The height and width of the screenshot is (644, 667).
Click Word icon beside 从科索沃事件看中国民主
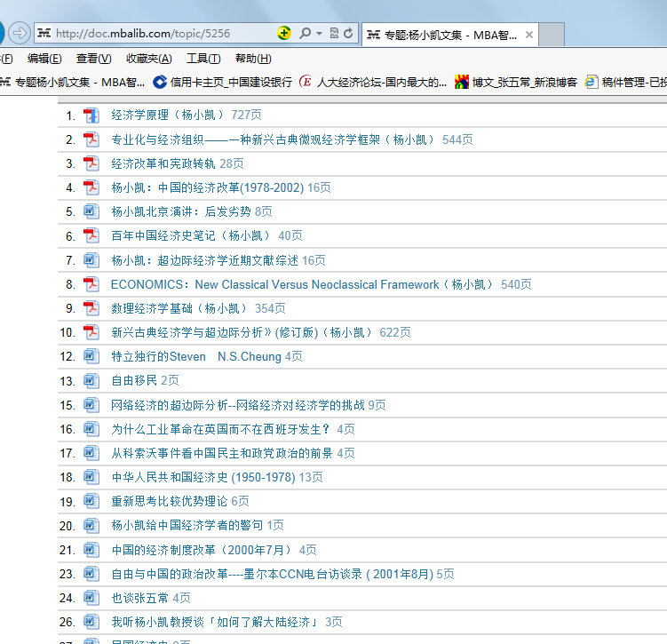(x=91, y=453)
